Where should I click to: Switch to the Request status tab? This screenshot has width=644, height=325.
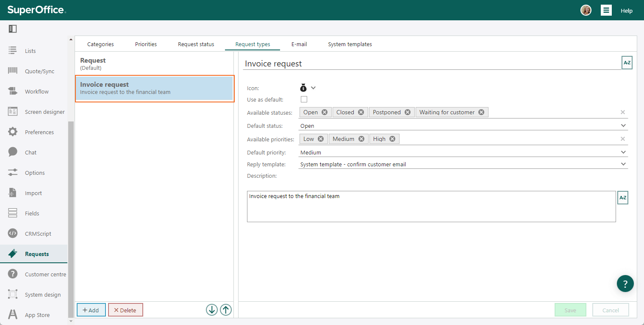[196, 44]
